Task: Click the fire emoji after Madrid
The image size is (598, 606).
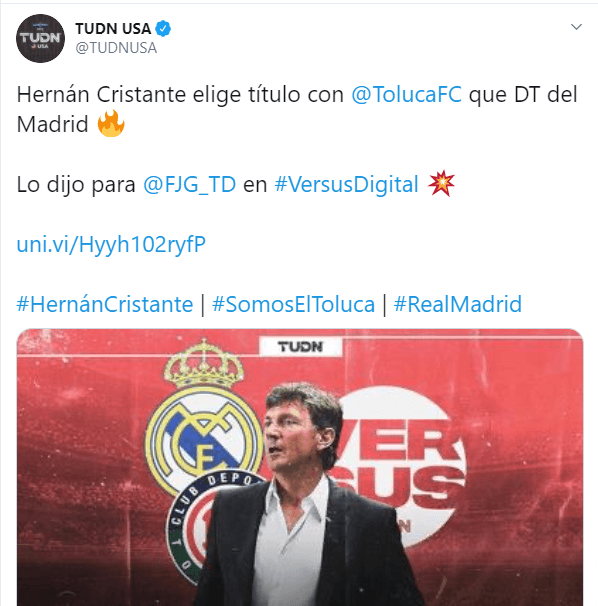Action: (111, 124)
